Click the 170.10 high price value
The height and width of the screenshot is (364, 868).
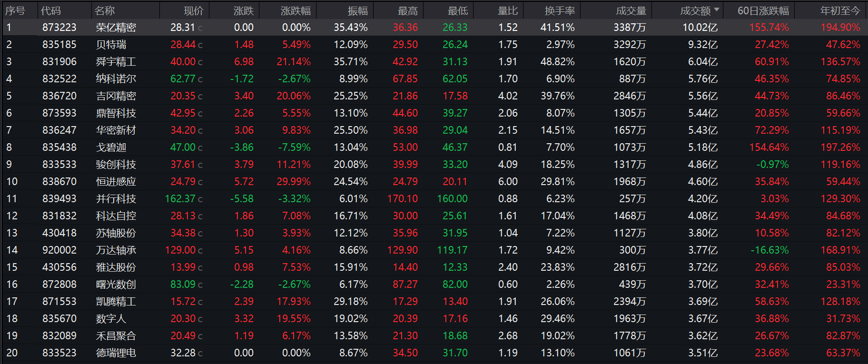click(x=403, y=199)
